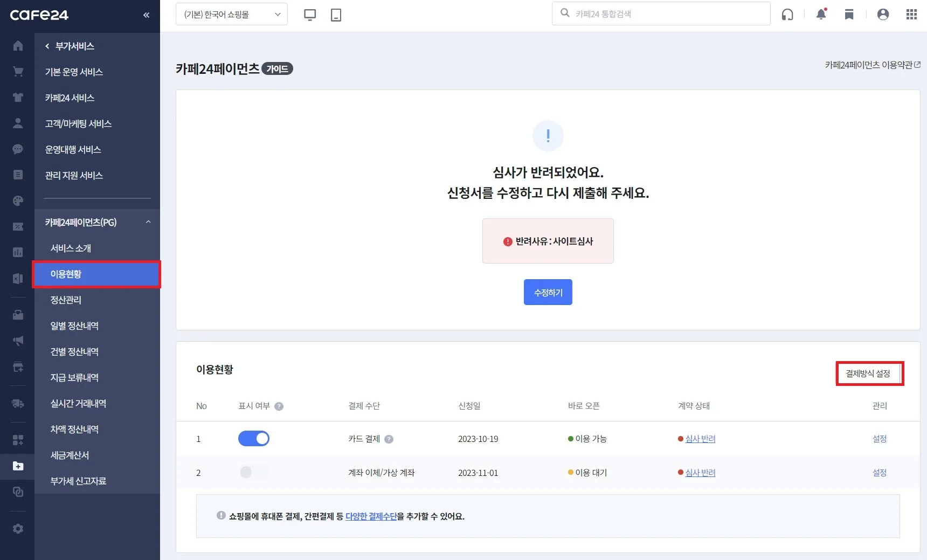Open the percent coupon promotion icon

[18, 227]
